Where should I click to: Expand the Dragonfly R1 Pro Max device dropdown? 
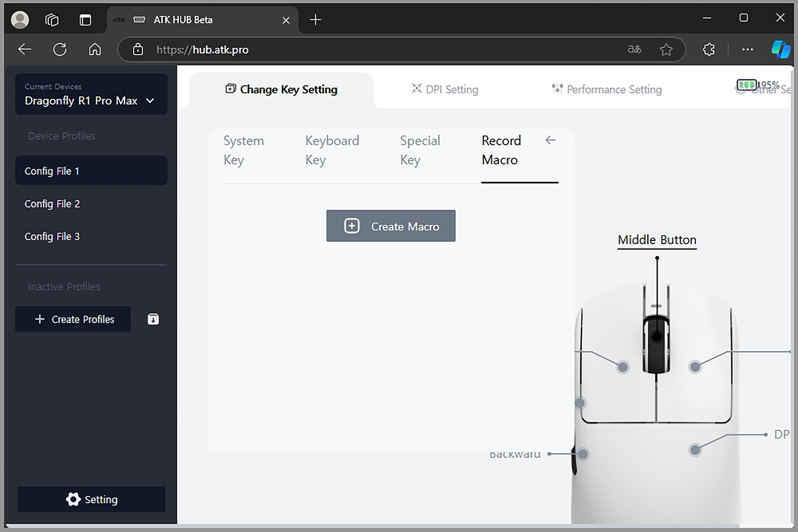150,100
